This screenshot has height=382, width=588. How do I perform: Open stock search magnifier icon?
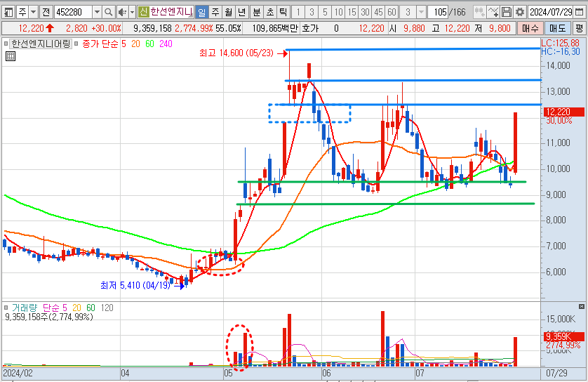[108, 13]
